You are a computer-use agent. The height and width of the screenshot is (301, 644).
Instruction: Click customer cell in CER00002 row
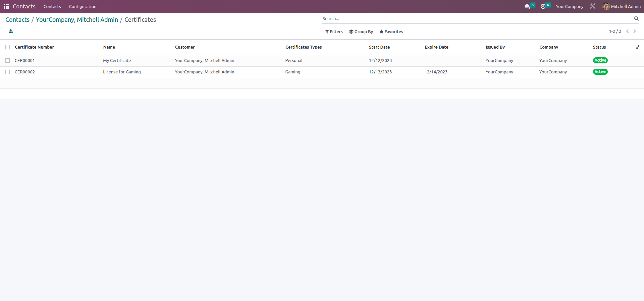click(205, 72)
